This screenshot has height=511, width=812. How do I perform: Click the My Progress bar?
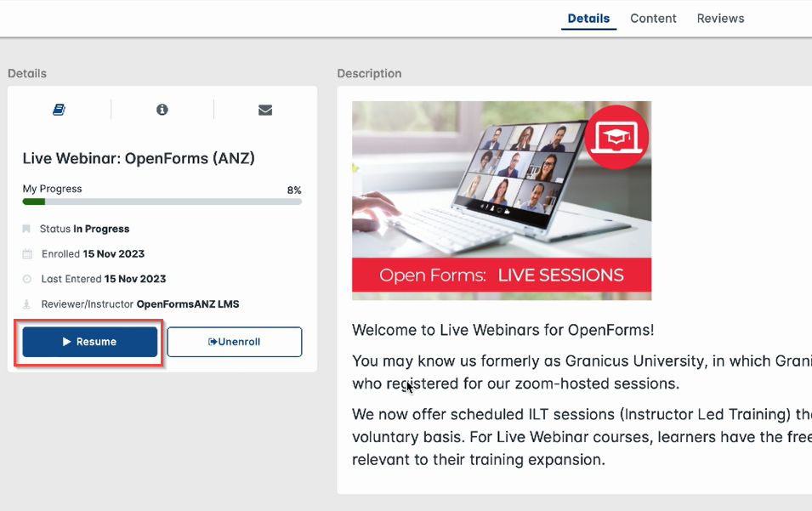[x=162, y=202]
